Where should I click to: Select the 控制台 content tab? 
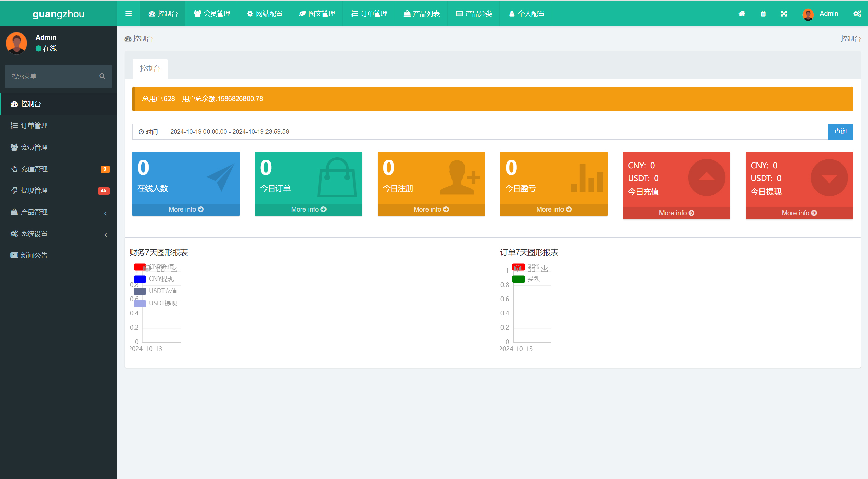coord(150,69)
